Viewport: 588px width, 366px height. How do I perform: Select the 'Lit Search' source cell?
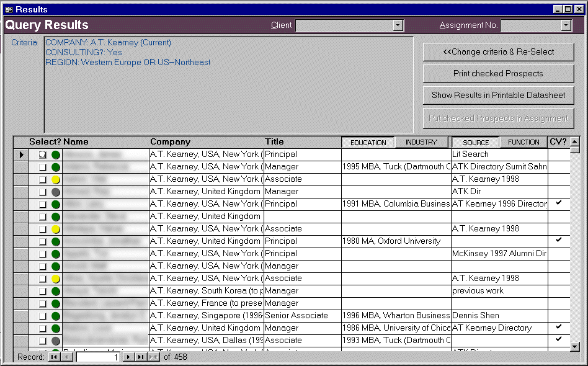499,154
